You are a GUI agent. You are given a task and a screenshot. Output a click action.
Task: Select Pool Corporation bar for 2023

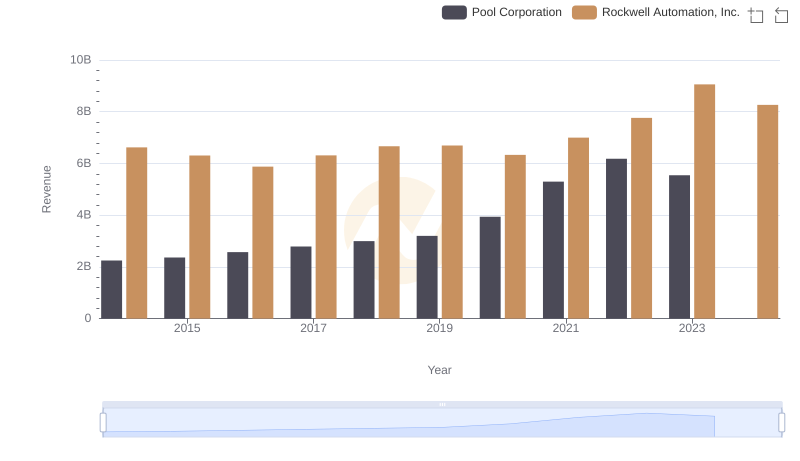coord(680,247)
